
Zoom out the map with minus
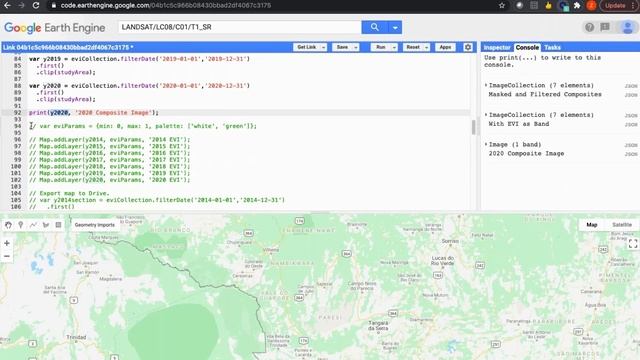(x=7, y=256)
